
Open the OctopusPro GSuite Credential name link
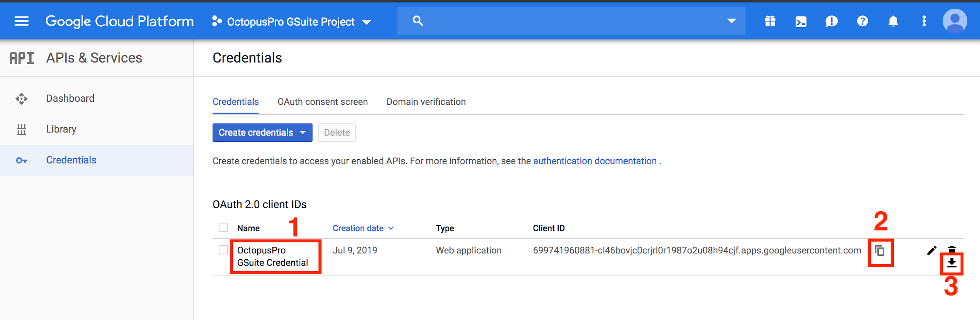[273, 257]
